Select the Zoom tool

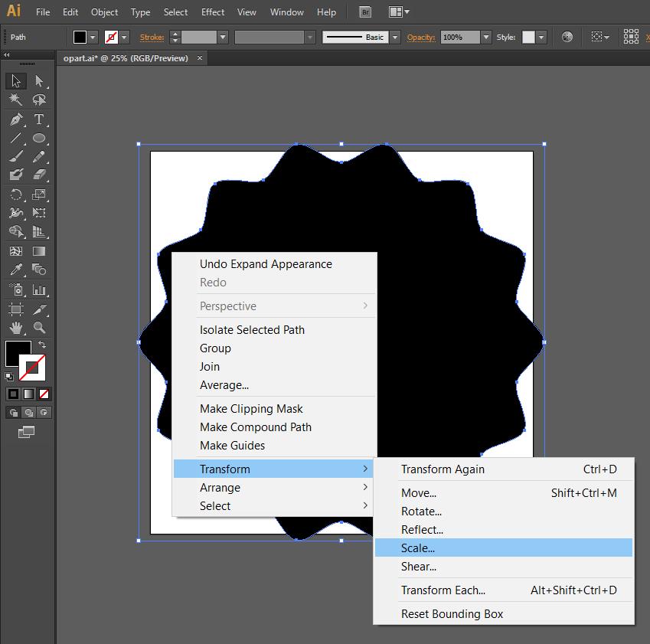39,328
